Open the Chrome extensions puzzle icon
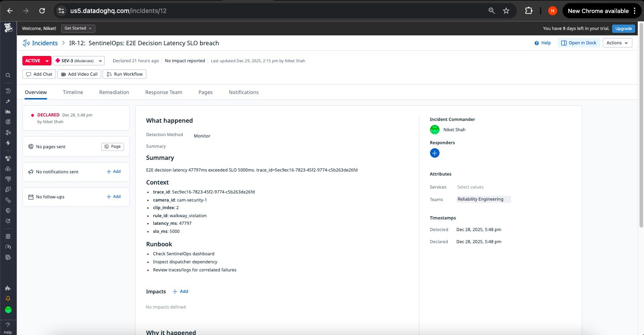The width and height of the screenshot is (644, 335). [529, 11]
